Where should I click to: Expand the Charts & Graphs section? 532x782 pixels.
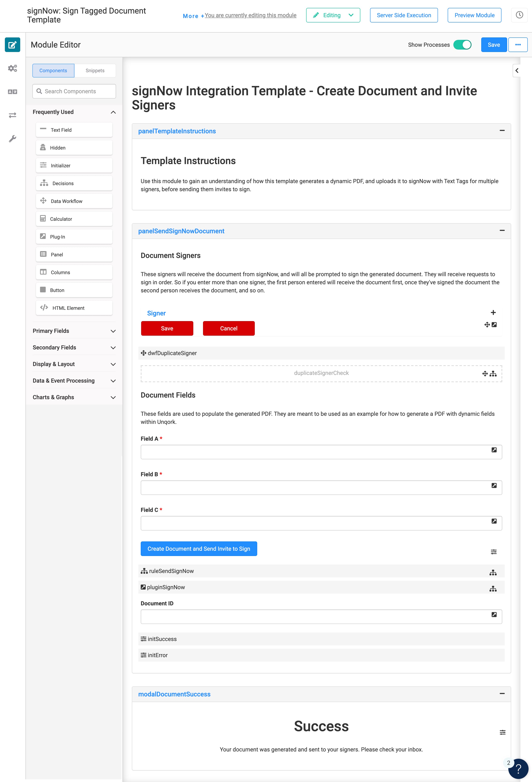(74, 397)
